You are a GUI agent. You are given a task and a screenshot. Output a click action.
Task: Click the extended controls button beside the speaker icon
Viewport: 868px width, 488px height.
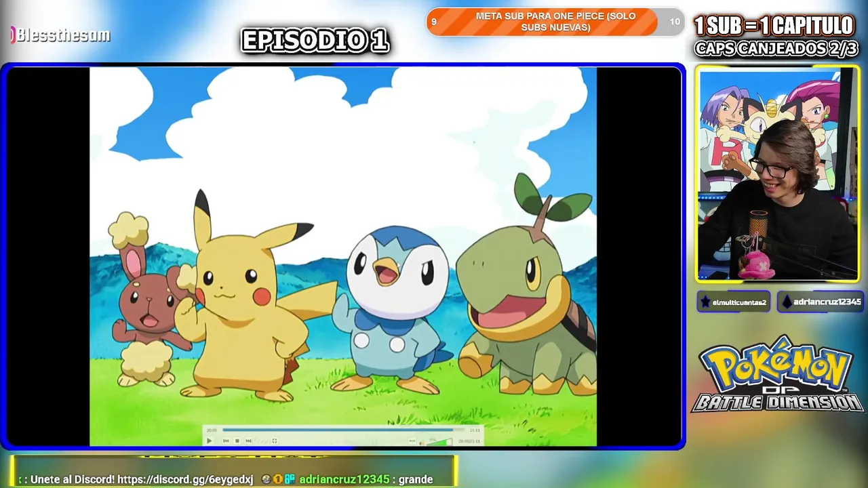pos(412,441)
